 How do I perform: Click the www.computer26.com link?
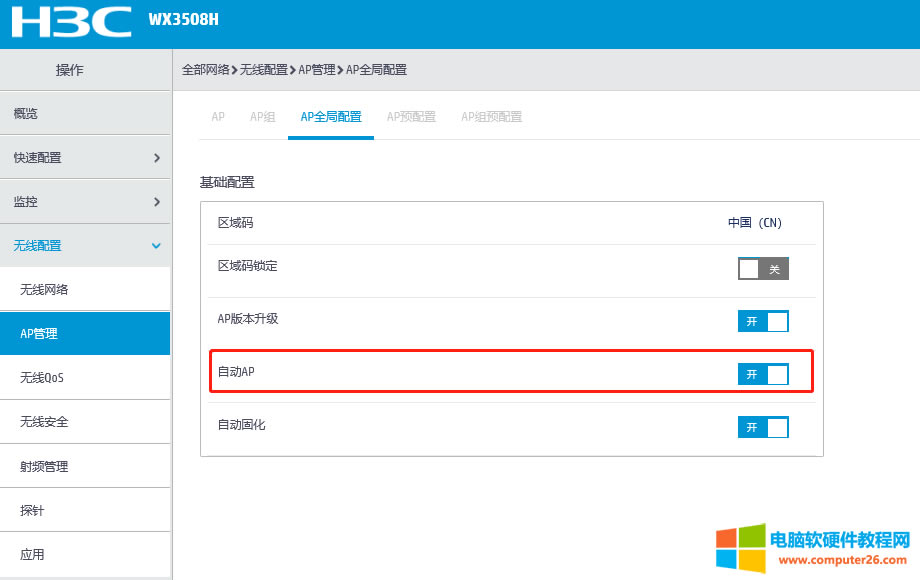(x=839, y=559)
